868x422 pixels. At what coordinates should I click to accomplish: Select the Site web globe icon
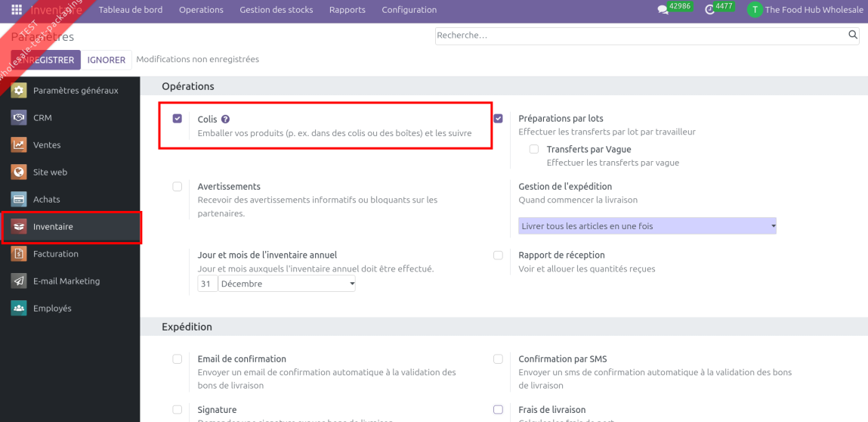pyautogui.click(x=19, y=172)
